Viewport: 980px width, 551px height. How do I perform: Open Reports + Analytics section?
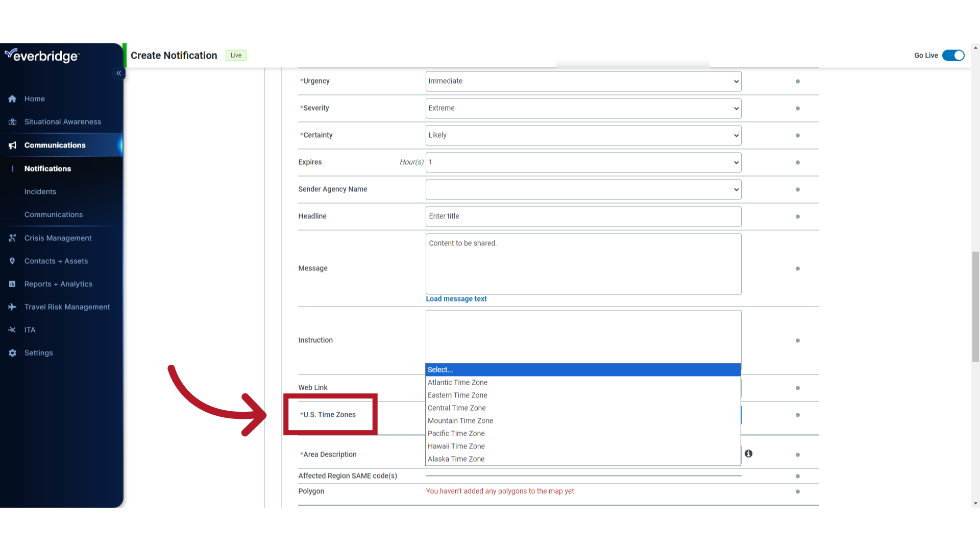point(59,284)
